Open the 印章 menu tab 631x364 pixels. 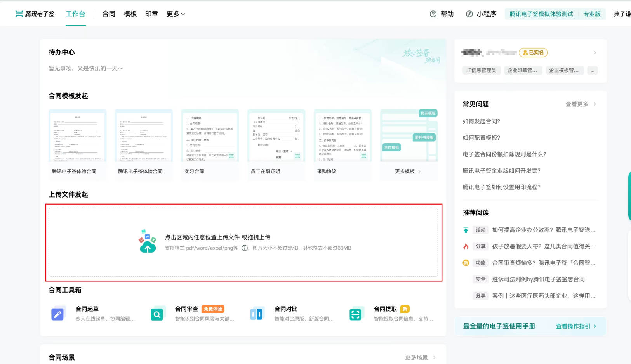click(x=151, y=14)
